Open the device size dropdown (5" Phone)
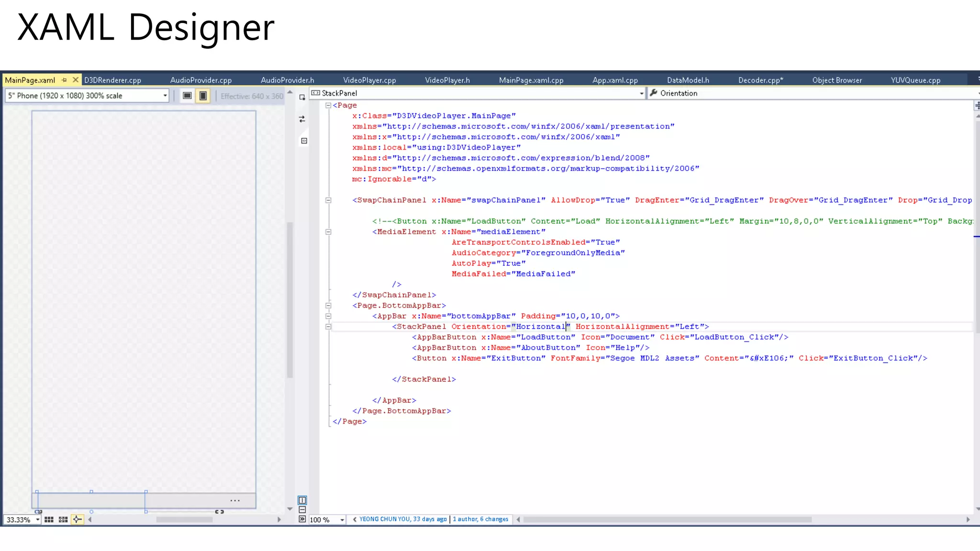 point(87,96)
